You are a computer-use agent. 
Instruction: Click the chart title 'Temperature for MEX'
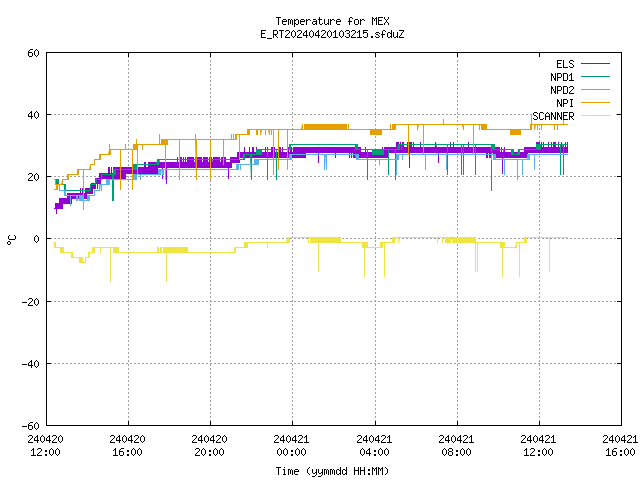(x=332, y=21)
